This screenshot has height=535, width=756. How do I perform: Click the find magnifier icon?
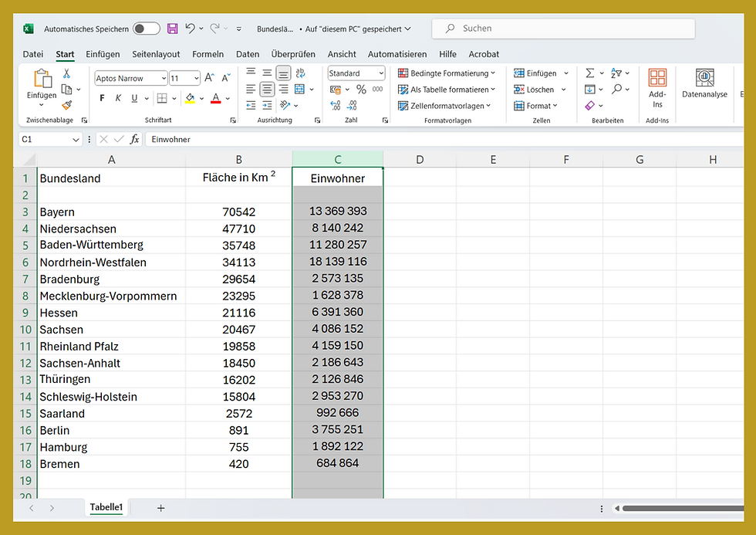tap(616, 89)
